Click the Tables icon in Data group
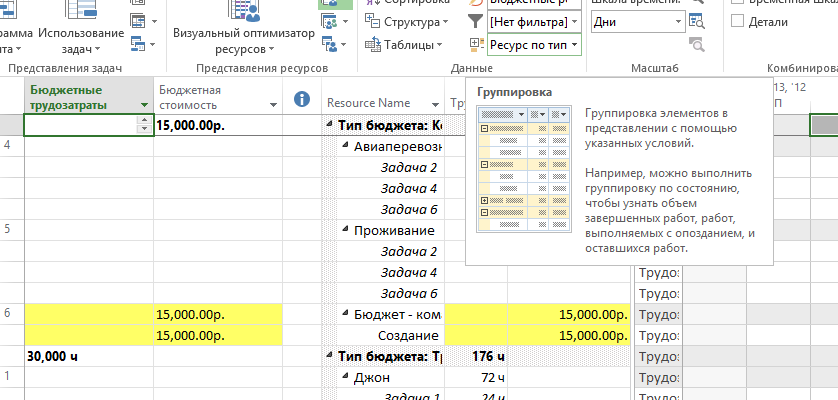Image resolution: width=838 pixels, height=400 pixels. coord(374,44)
